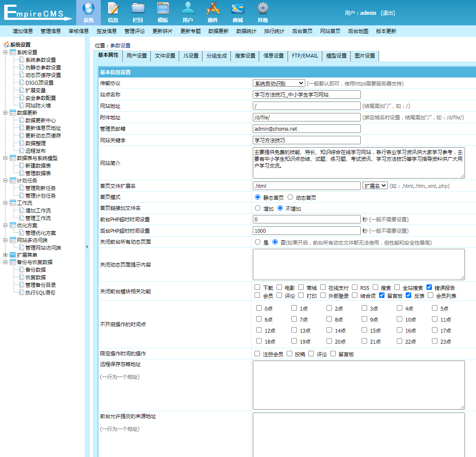Open the 用户 person icon
This screenshot has height=457, width=476.
(188, 8)
